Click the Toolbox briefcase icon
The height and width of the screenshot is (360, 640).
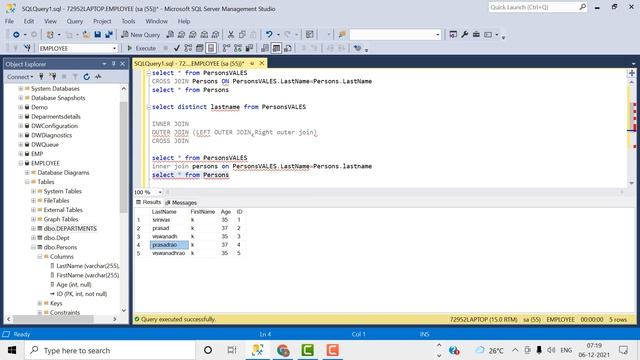pyautogui.click(x=476, y=35)
